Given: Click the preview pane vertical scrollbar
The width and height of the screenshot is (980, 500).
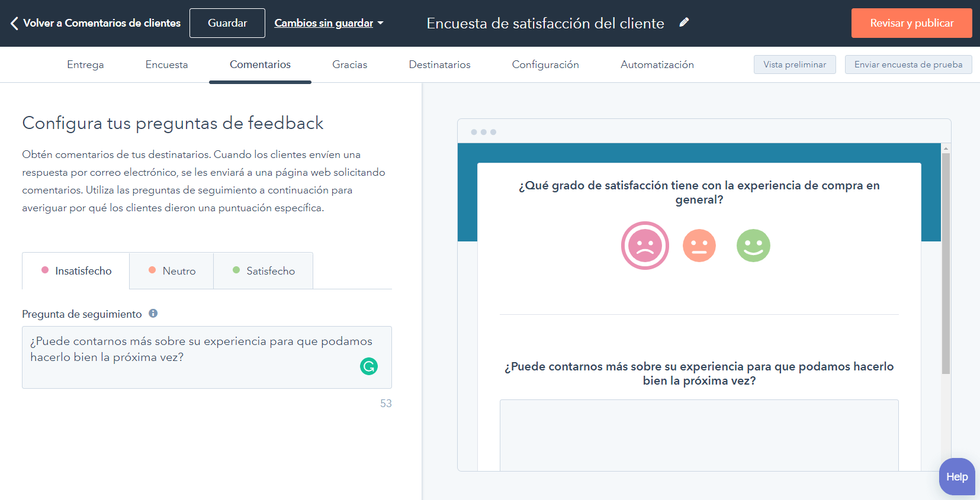Looking at the screenshot, I should [x=946, y=263].
